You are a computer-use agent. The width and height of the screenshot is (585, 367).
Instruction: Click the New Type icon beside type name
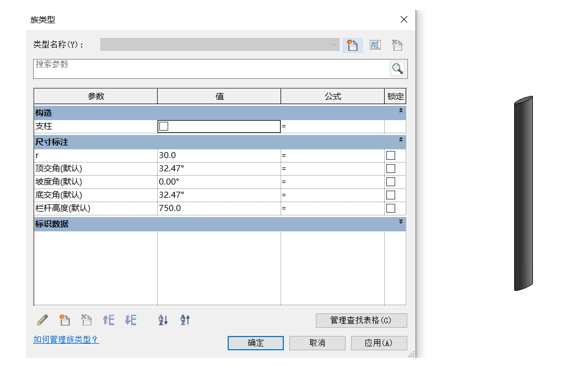pos(352,45)
